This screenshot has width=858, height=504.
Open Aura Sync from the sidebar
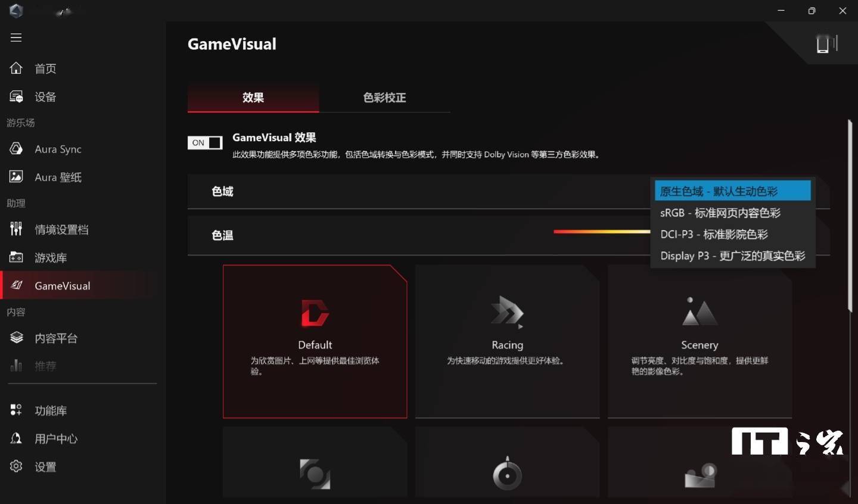pyautogui.click(x=58, y=149)
